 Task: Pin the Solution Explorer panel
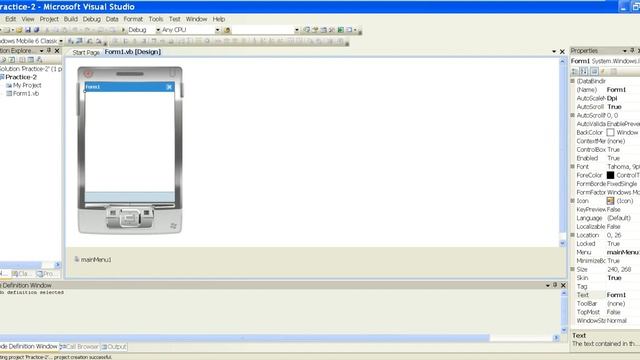point(49,51)
